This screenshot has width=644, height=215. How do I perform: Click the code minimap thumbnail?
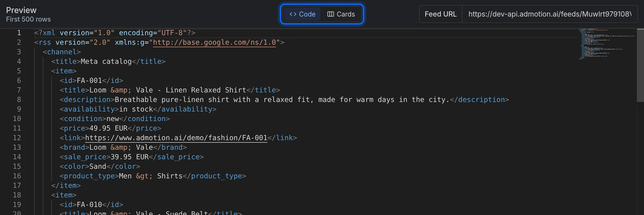click(607, 44)
